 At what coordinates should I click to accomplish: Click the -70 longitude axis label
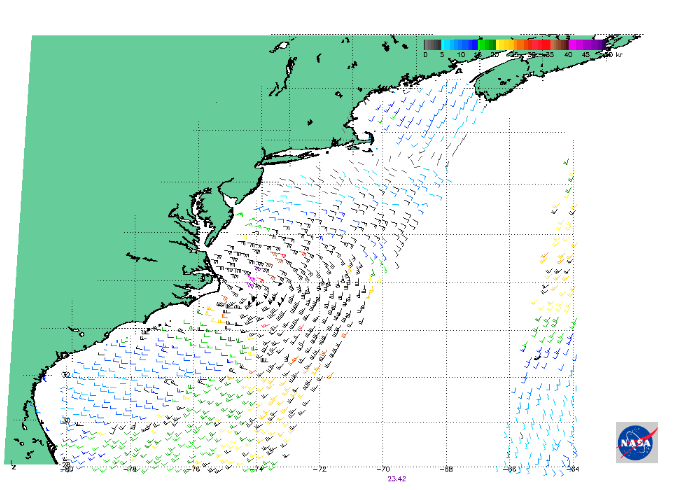pyautogui.click(x=383, y=467)
